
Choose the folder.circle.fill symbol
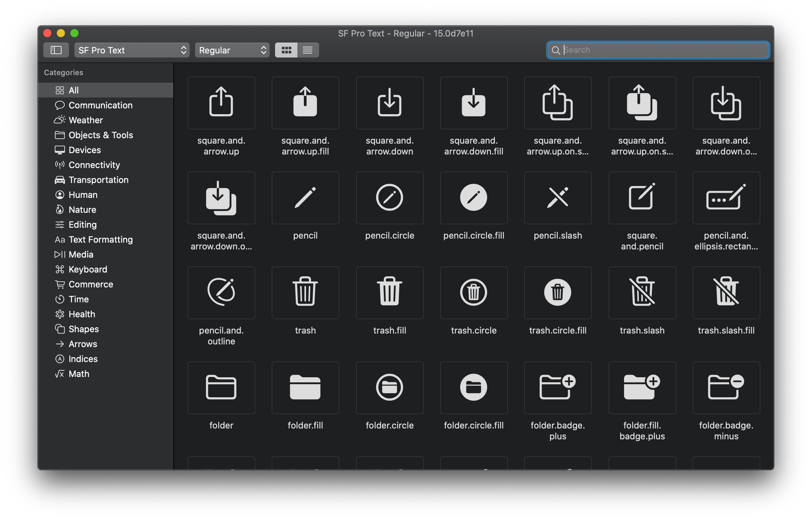[x=474, y=388]
